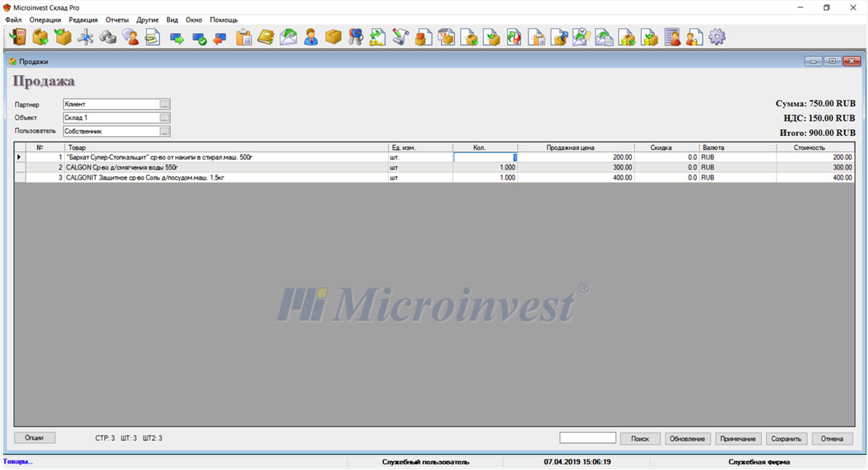The width and height of the screenshot is (868, 470).
Task: Open user picker next to Собственник field
Action: pyautogui.click(x=165, y=132)
